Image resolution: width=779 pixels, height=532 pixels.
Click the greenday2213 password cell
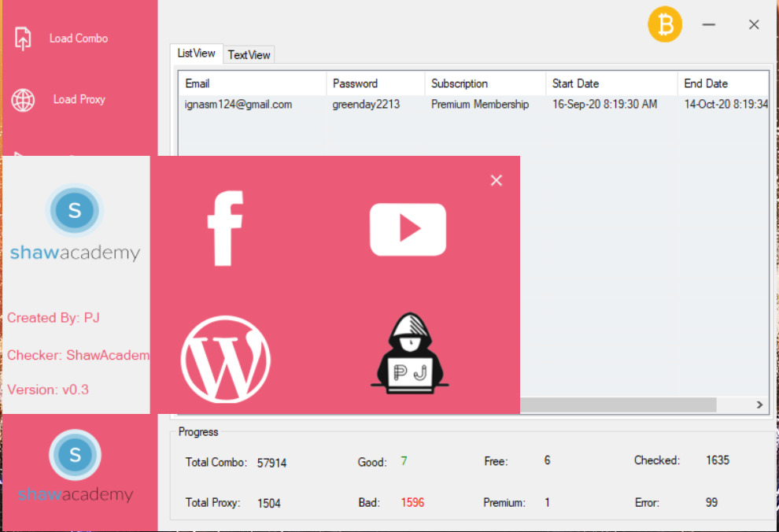click(x=366, y=105)
